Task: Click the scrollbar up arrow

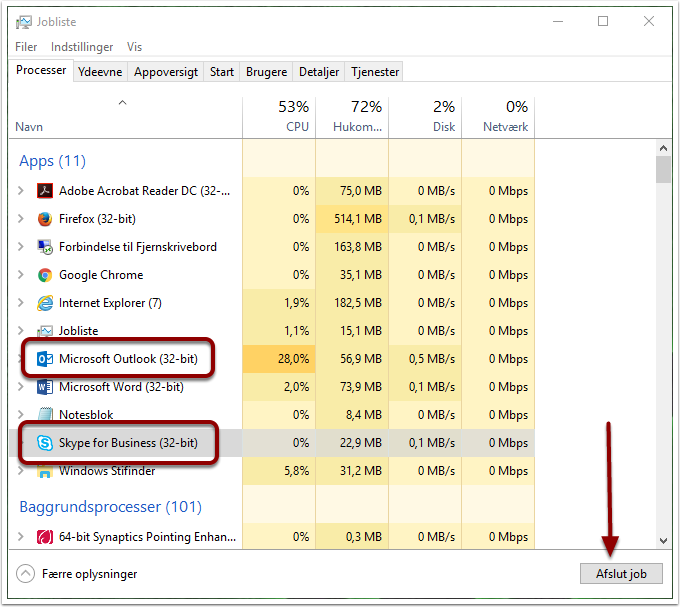Action: pyautogui.click(x=663, y=148)
